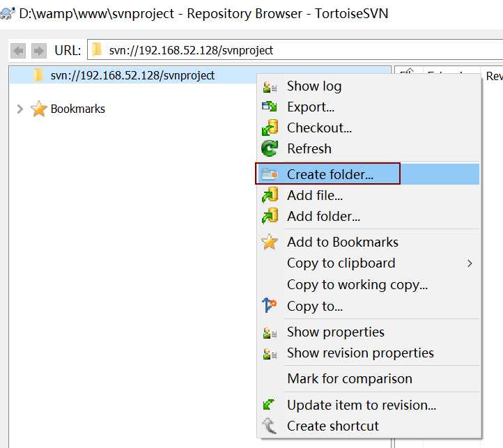Image resolution: width=503 pixels, height=448 pixels.
Task: Click the Show revision properties icon
Action: pyautogui.click(x=270, y=353)
